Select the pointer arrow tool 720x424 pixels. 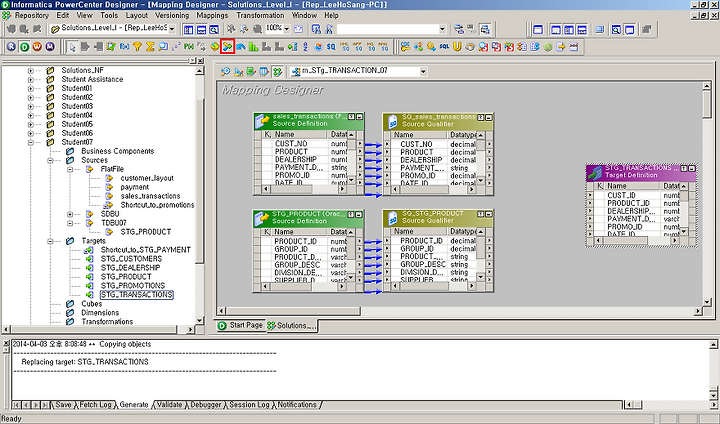[72, 47]
